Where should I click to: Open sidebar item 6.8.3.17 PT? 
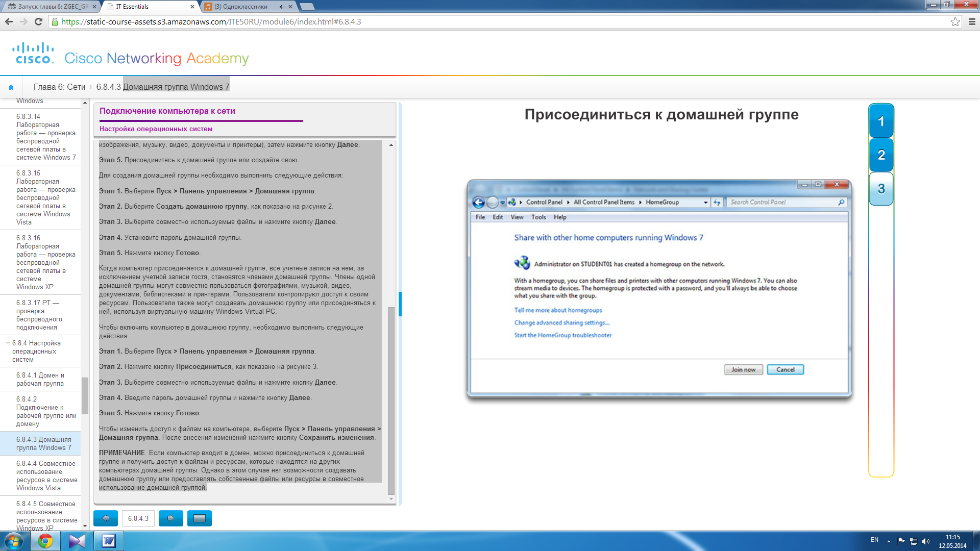39,315
